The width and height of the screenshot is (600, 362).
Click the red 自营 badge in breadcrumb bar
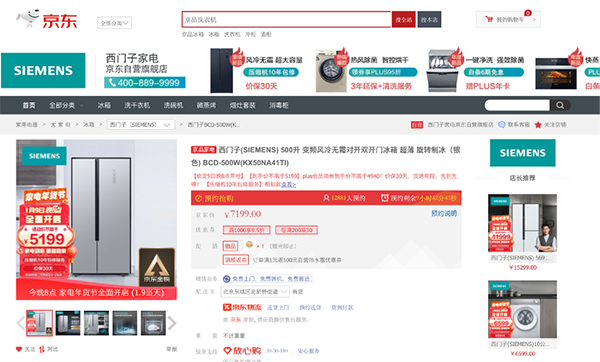point(417,125)
